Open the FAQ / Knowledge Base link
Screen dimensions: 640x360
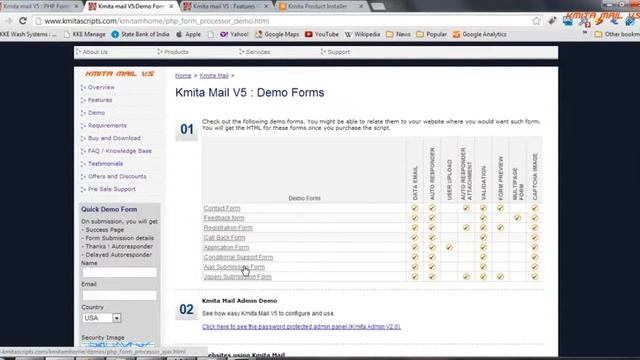pyautogui.click(x=120, y=151)
